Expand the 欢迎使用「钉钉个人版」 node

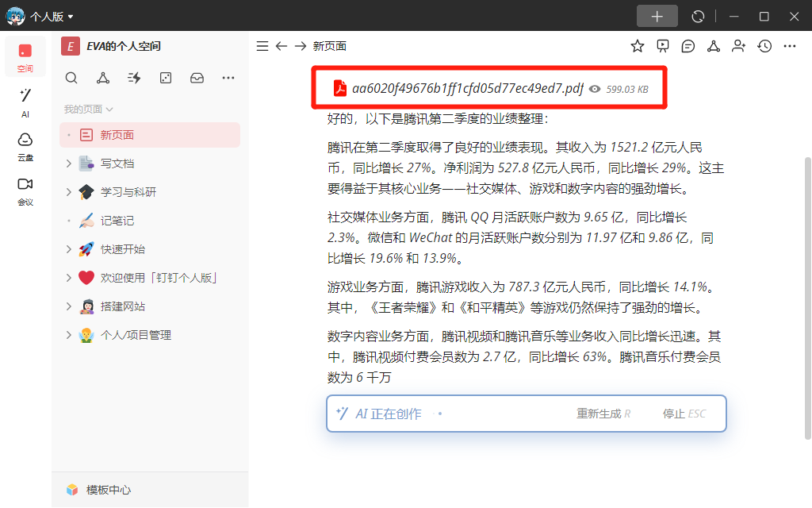tap(68, 278)
